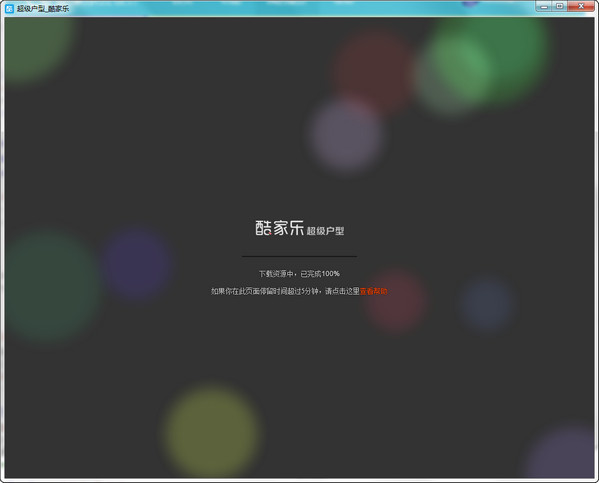Click the 酷家乐 logo in the center
Viewport: 599px width, 483px height.
(279, 228)
